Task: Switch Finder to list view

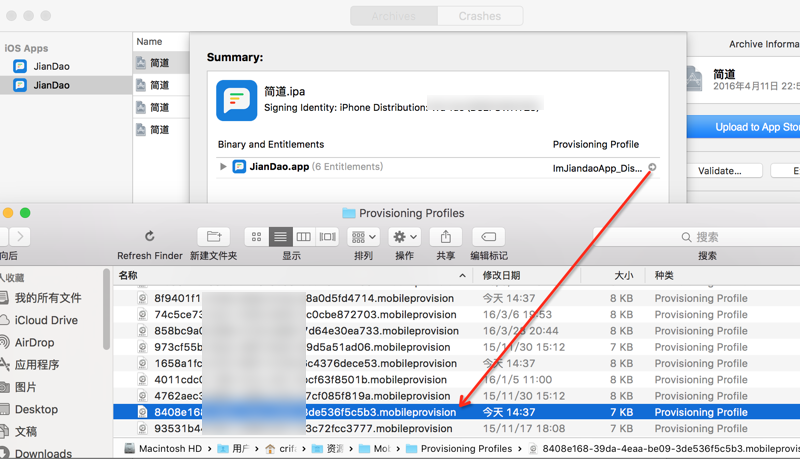Action: 280,237
